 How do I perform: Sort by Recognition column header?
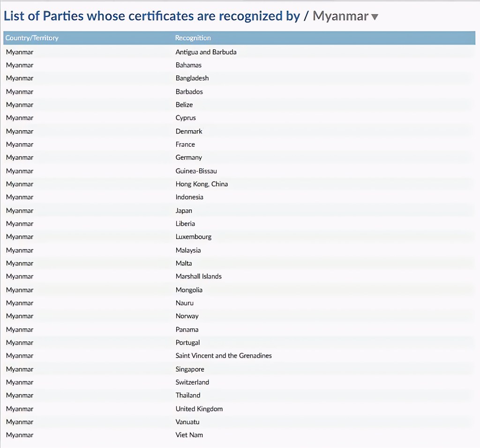(x=193, y=38)
